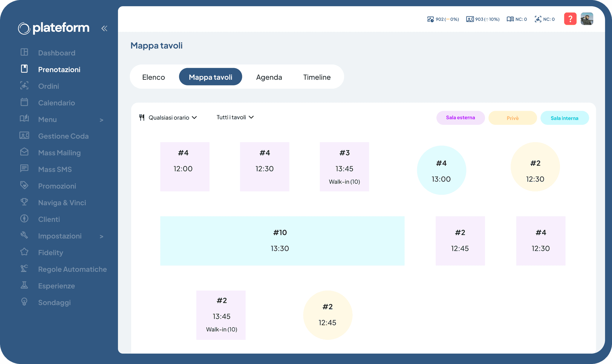The height and width of the screenshot is (364, 612).
Task: Click the Dashboard grid icon
Action: [x=24, y=52]
